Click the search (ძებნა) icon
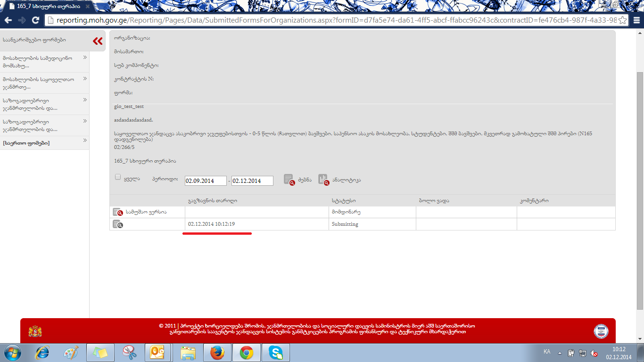The width and height of the screenshot is (644, 362). (x=289, y=180)
